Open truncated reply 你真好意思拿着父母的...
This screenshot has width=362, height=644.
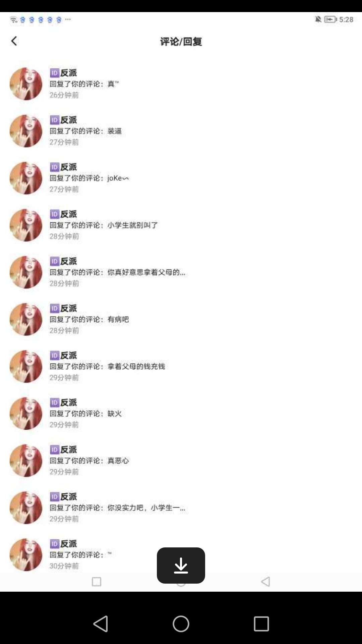181,272
